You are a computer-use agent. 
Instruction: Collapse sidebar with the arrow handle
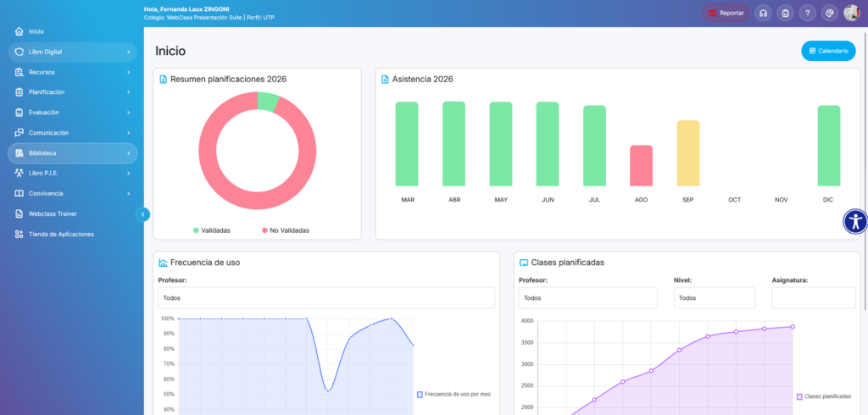click(143, 214)
